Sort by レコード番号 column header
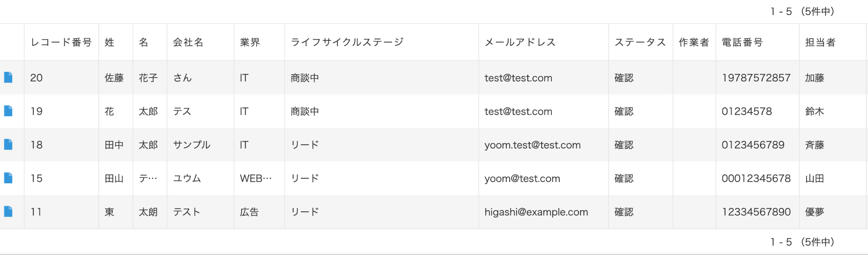Viewport: 868px width, 255px height. point(61,42)
